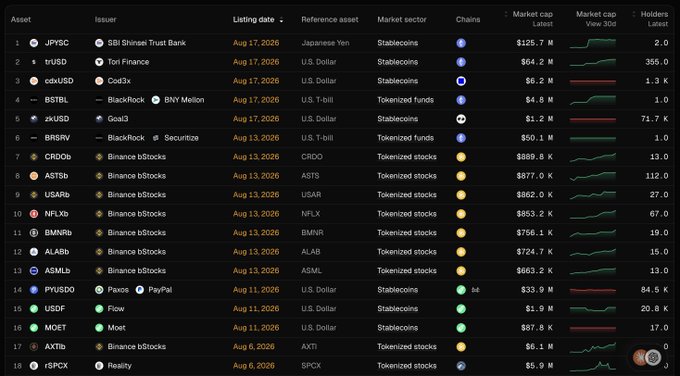This screenshot has width=680, height=376.
Task: Click the SBI Shinsei Trust Bank issuer logo
Action: pyautogui.click(x=99, y=43)
